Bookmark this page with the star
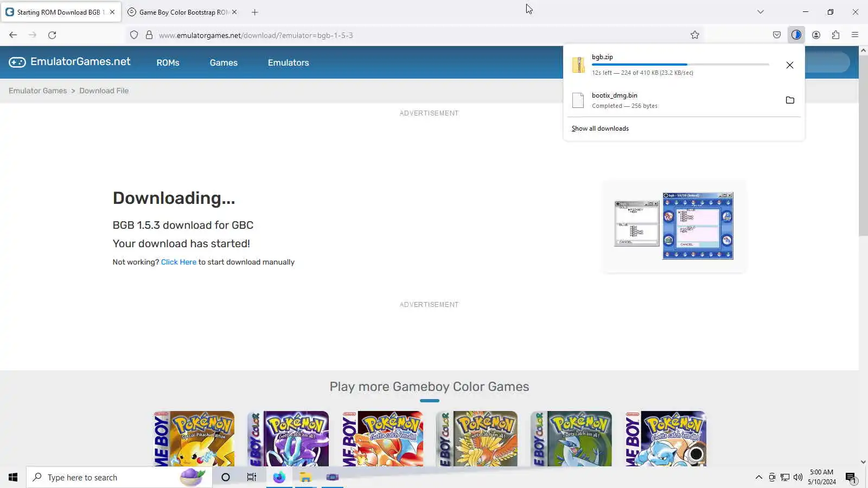868x488 pixels. pos(695,35)
